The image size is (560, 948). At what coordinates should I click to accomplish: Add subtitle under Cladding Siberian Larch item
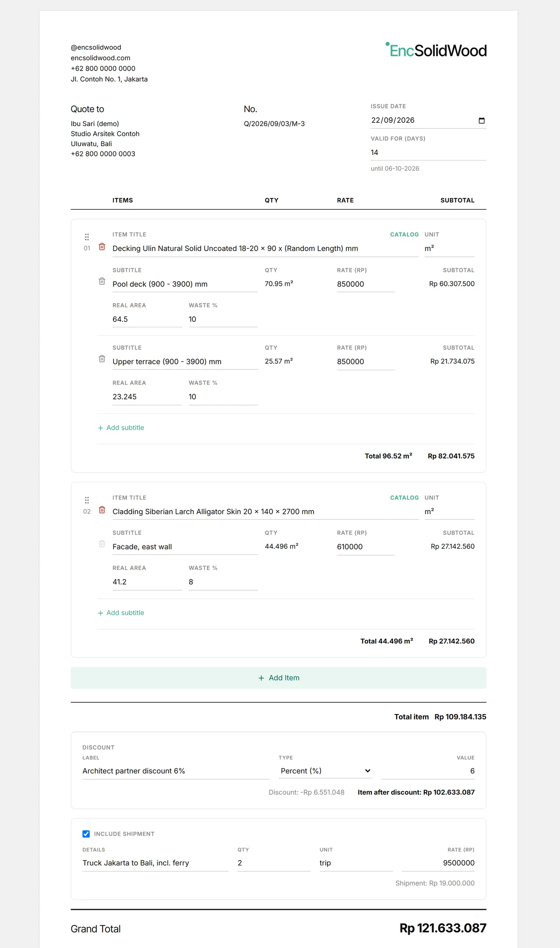pos(121,613)
